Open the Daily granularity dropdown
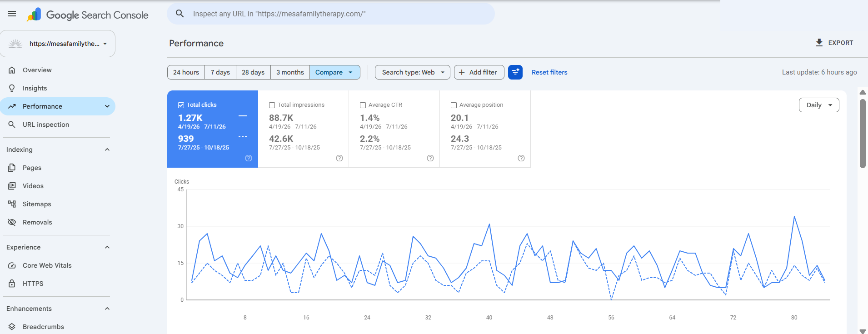 click(x=819, y=105)
